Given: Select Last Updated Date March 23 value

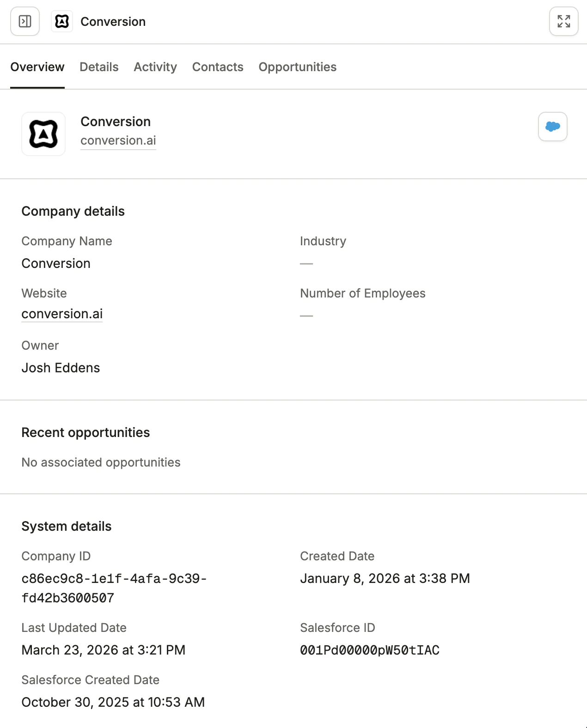Looking at the screenshot, I should tap(104, 650).
